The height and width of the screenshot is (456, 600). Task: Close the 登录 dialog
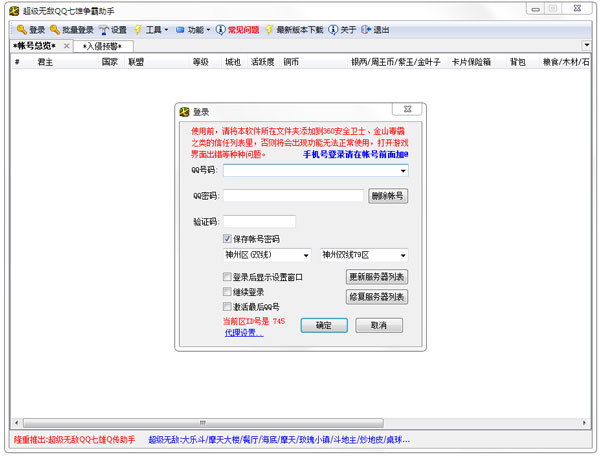coord(408,109)
